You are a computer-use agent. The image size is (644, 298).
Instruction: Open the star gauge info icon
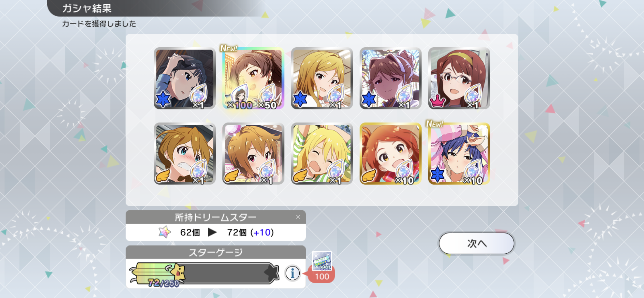point(292,273)
